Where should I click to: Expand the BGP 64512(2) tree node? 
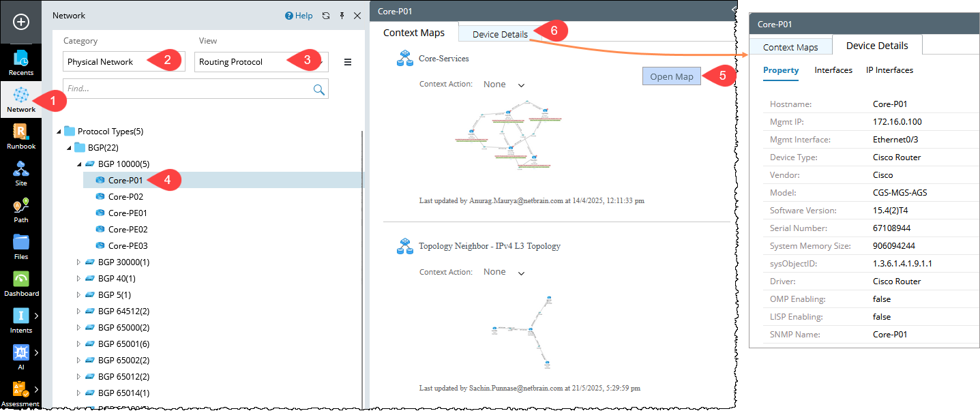point(78,311)
